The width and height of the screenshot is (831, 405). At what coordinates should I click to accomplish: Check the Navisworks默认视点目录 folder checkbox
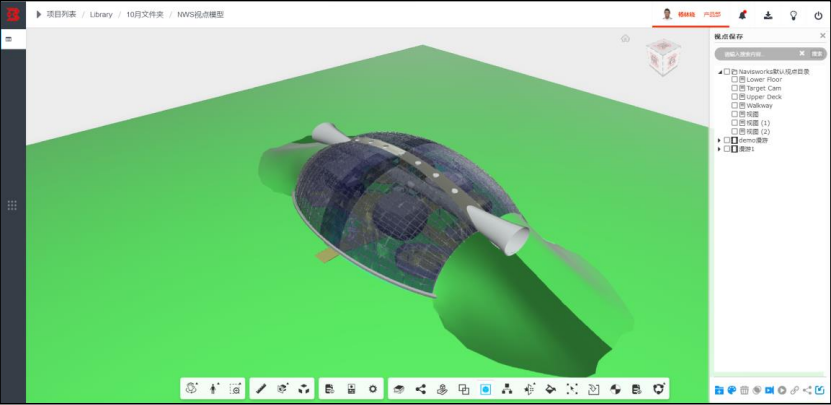pos(727,72)
